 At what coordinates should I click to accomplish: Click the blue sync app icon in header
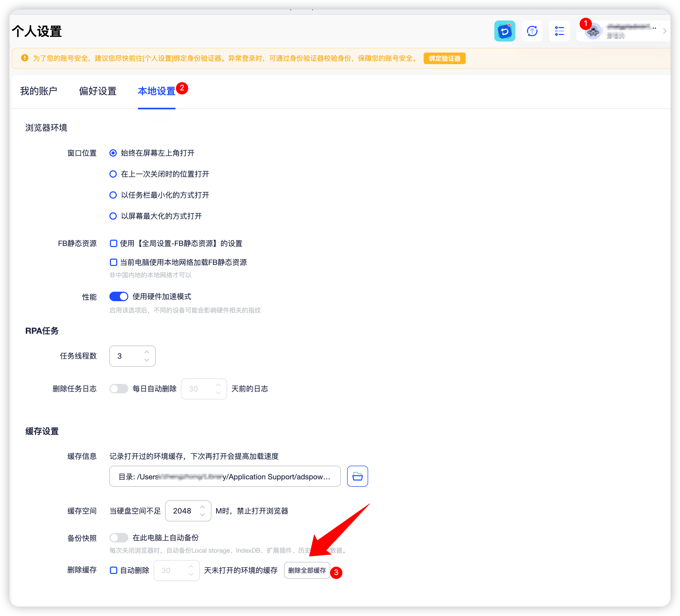coord(504,31)
